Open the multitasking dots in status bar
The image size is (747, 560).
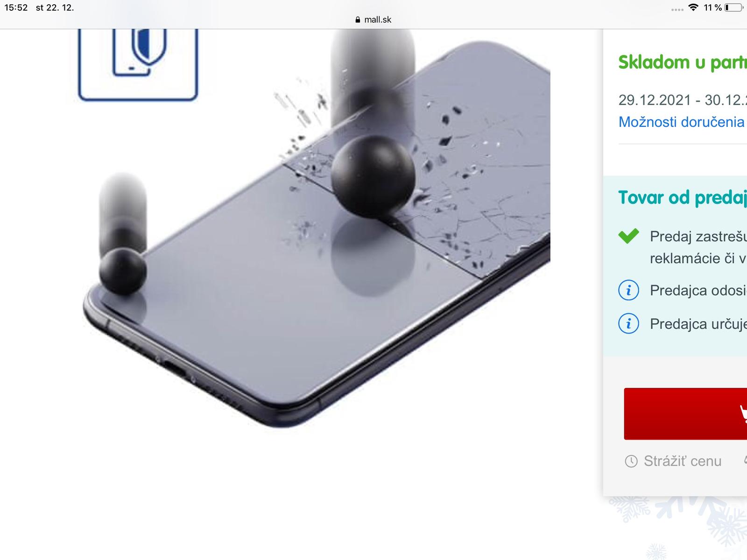pos(677,9)
